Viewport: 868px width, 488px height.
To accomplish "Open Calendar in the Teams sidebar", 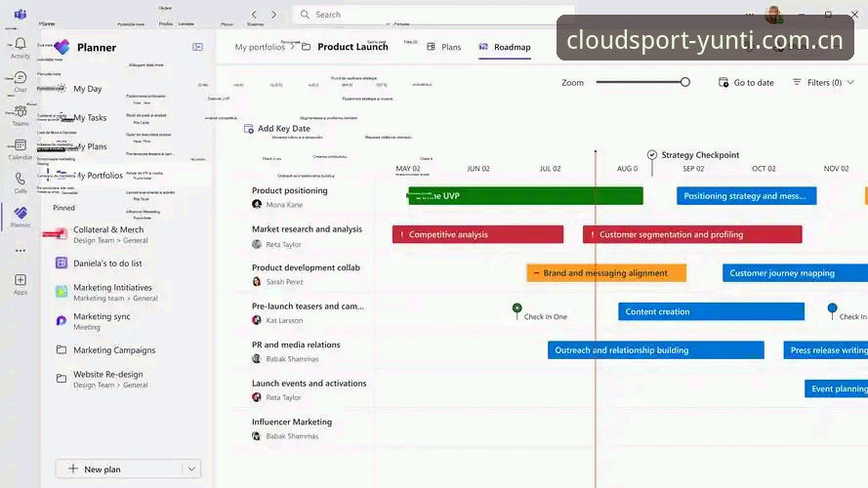I will (x=21, y=145).
